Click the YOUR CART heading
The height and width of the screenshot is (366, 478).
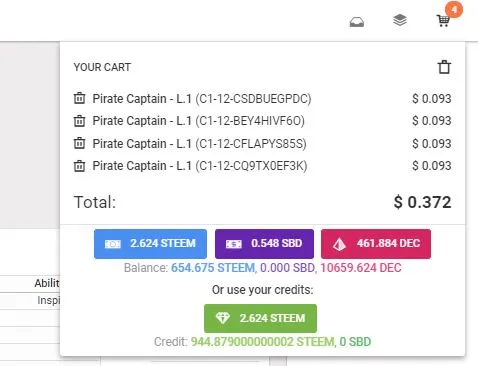(x=102, y=67)
